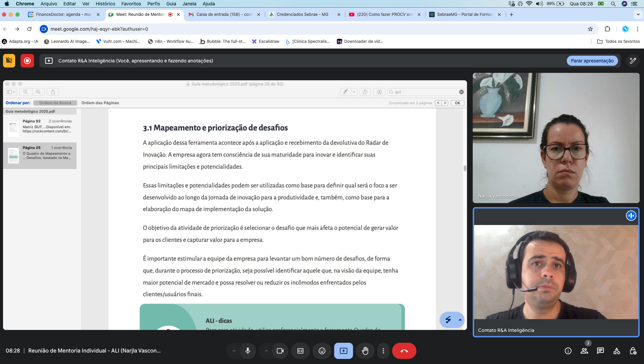Expand audio settings arrow beside microphone
The height and width of the screenshot is (364, 644).
(234, 351)
